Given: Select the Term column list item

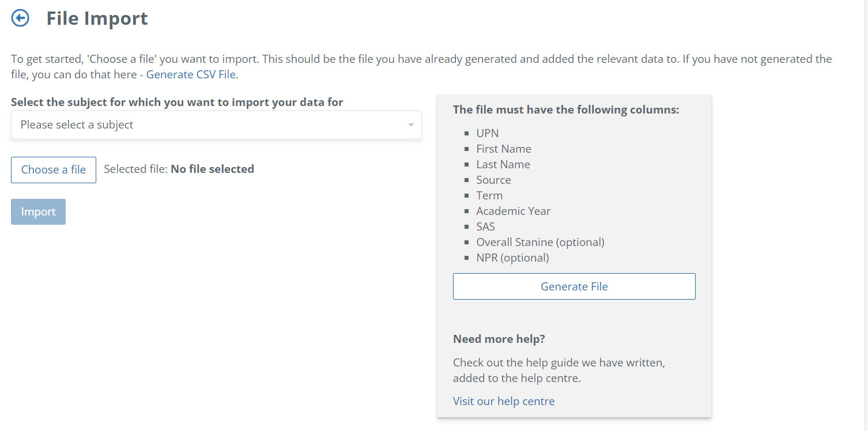Looking at the screenshot, I should (x=489, y=195).
